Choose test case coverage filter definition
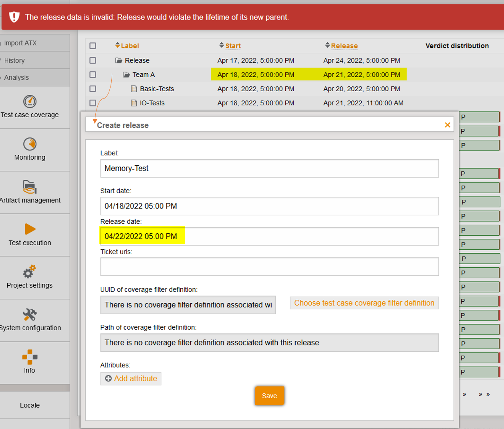 point(364,303)
